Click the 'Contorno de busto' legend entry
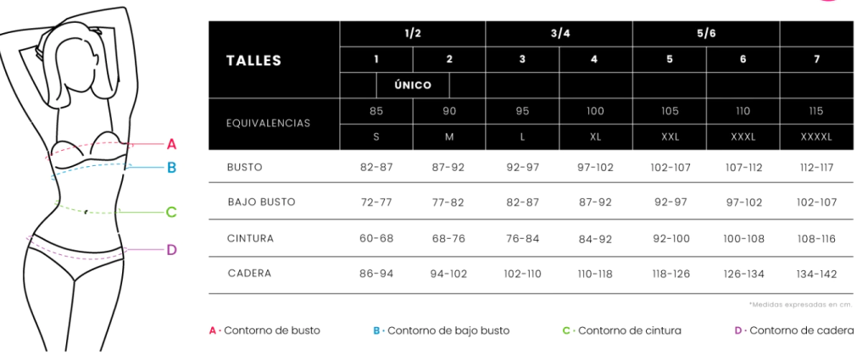The height and width of the screenshot is (355, 868). tap(265, 330)
